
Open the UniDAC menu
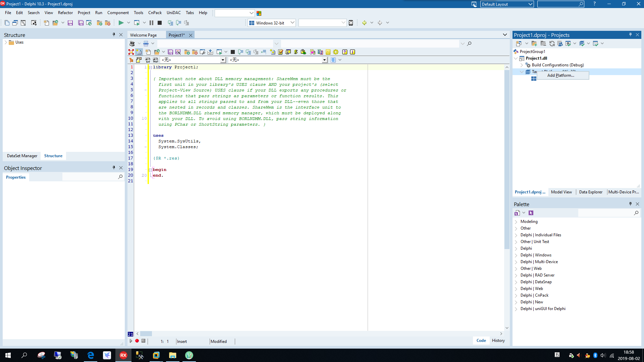[x=174, y=13]
